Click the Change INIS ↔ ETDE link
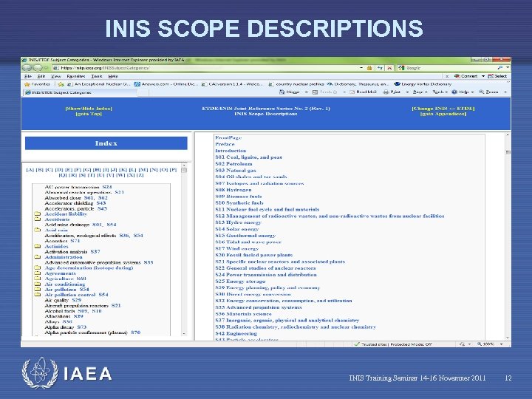The width and height of the screenshot is (532, 399). (x=443, y=109)
